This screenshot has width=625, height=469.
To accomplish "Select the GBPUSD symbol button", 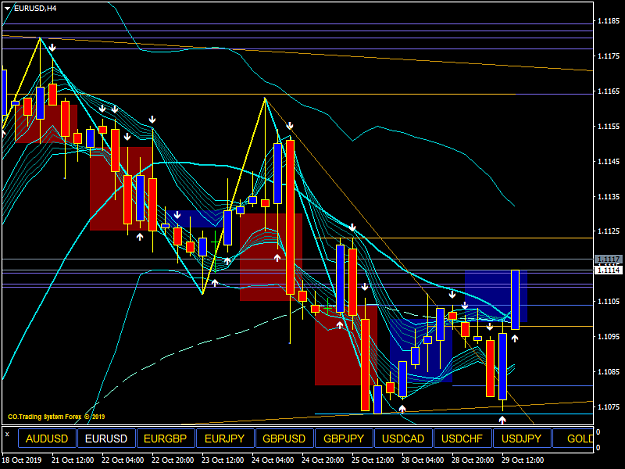I will [284, 439].
